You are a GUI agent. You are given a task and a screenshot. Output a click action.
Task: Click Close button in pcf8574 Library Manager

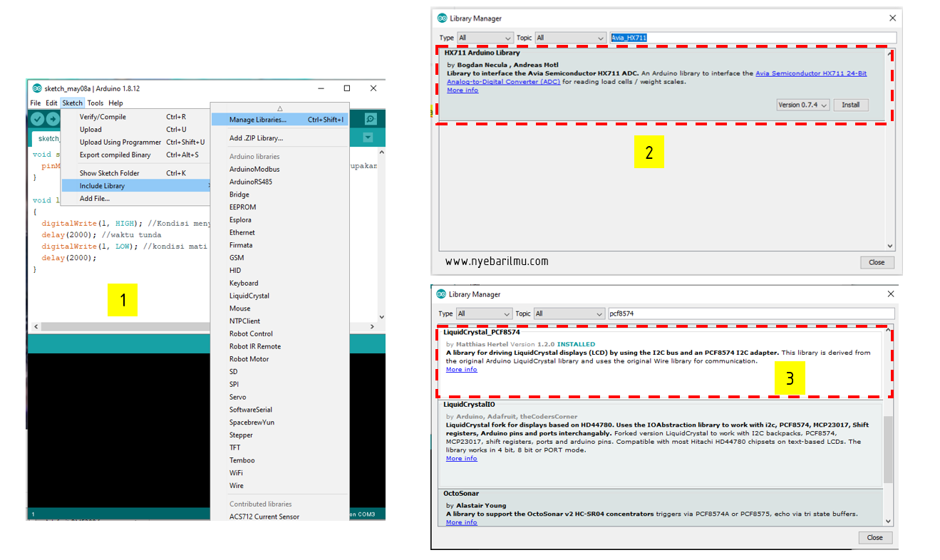point(875,538)
